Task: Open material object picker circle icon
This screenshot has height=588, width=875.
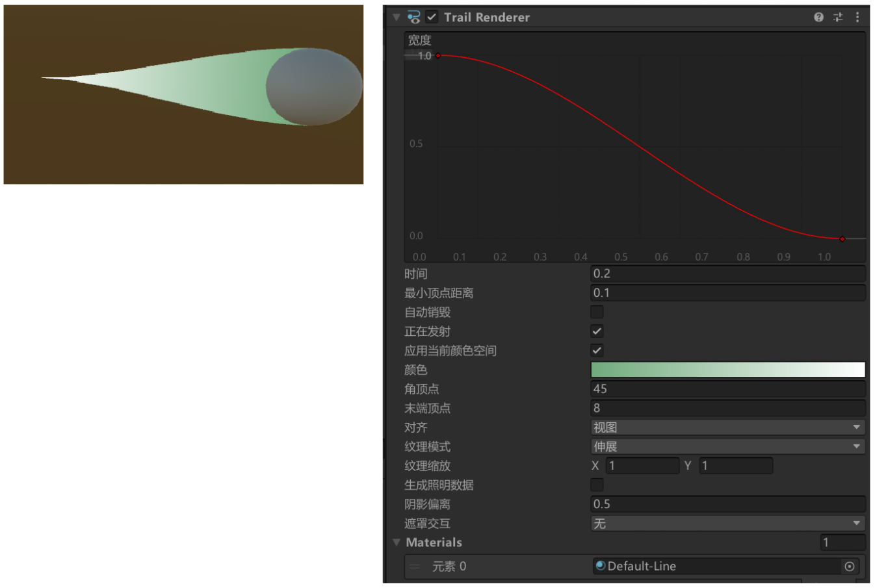Action: tap(849, 567)
